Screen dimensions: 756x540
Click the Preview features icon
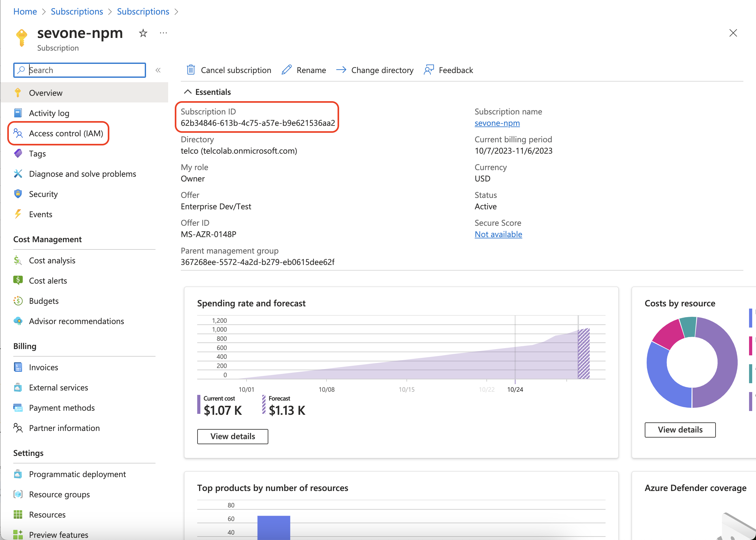tap(18, 534)
